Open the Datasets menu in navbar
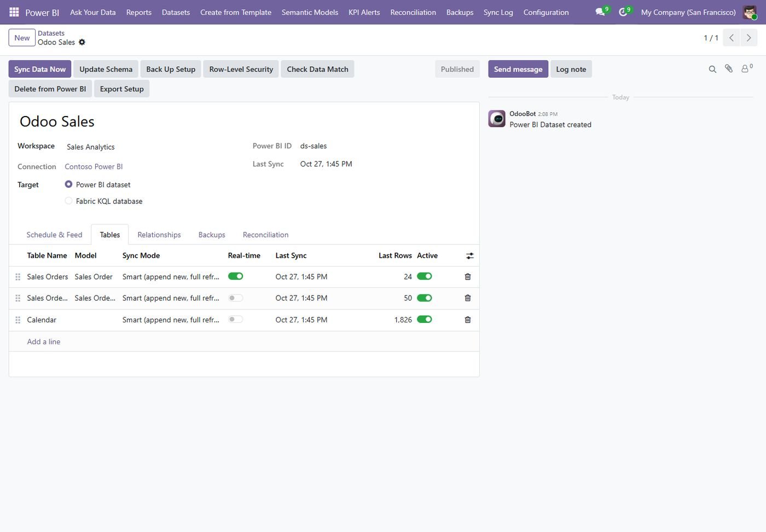This screenshot has height=532, width=766. tap(176, 12)
